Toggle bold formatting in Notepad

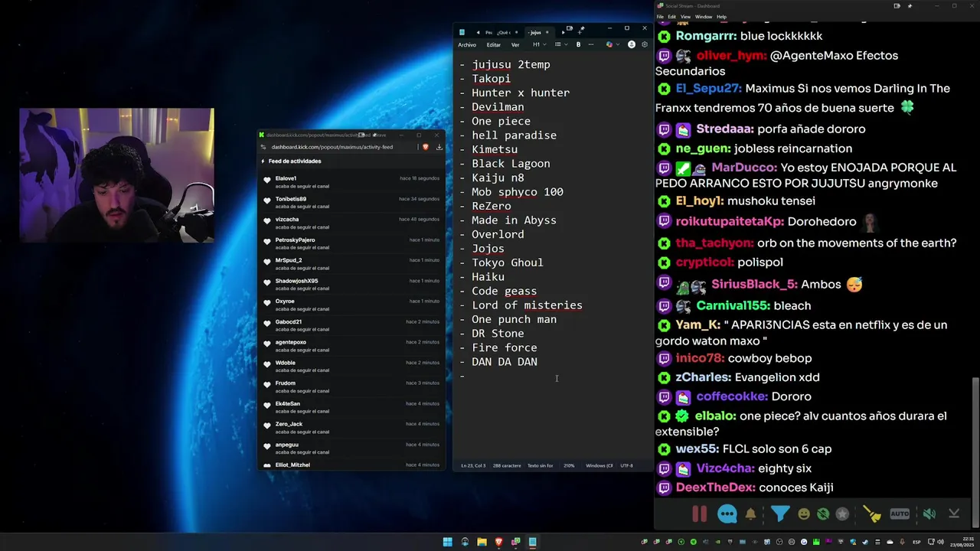[x=578, y=44]
